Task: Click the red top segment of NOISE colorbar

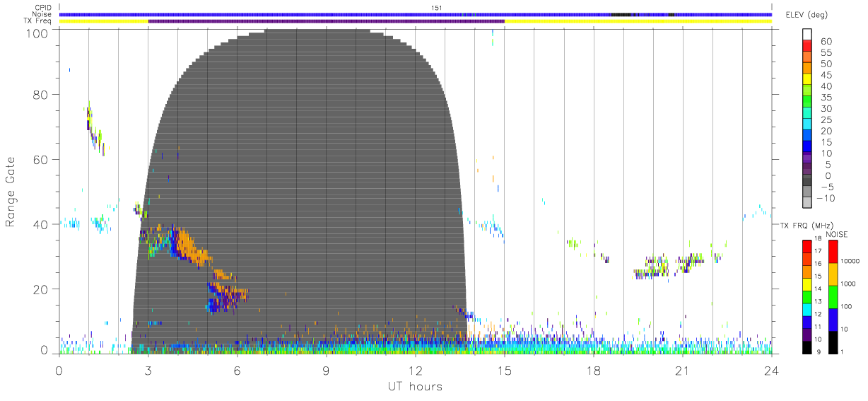Action: 833,251
